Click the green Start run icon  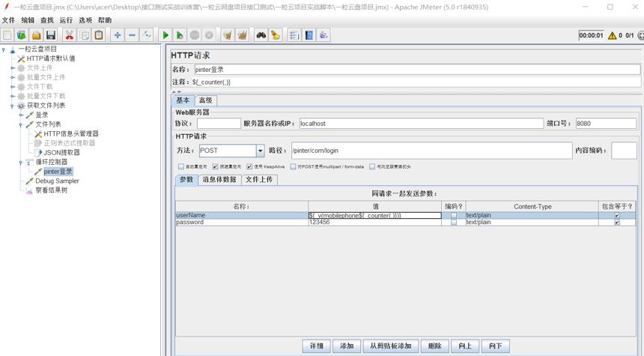point(165,35)
